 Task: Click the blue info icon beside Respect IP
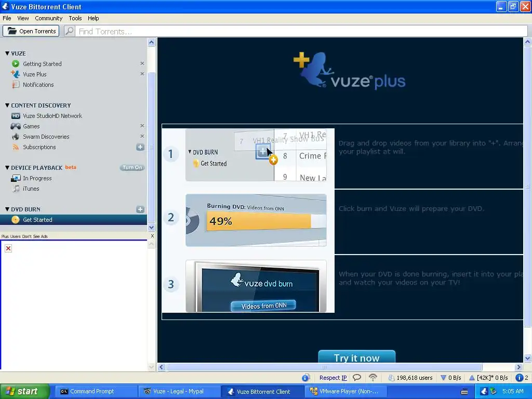(x=305, y=378)
